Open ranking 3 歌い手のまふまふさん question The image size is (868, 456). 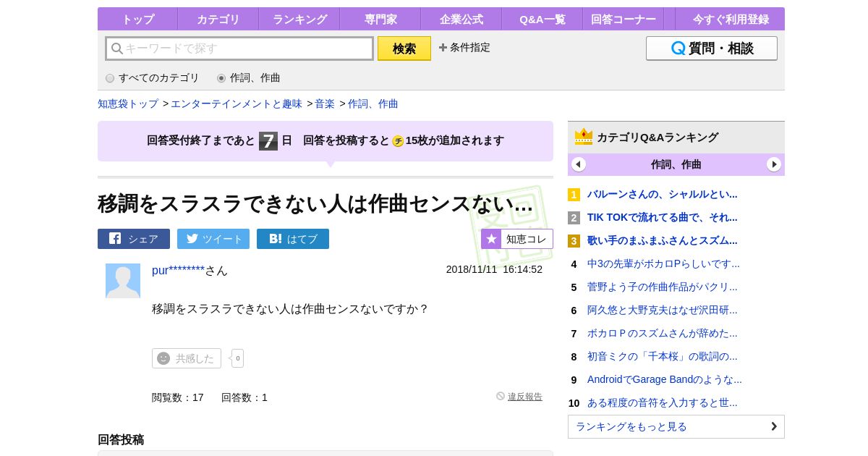click(662, 240)
